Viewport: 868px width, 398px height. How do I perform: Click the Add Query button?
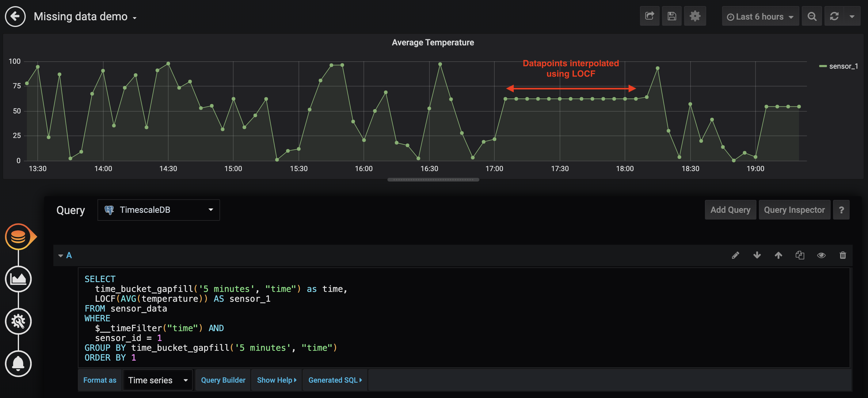point(730,210)
